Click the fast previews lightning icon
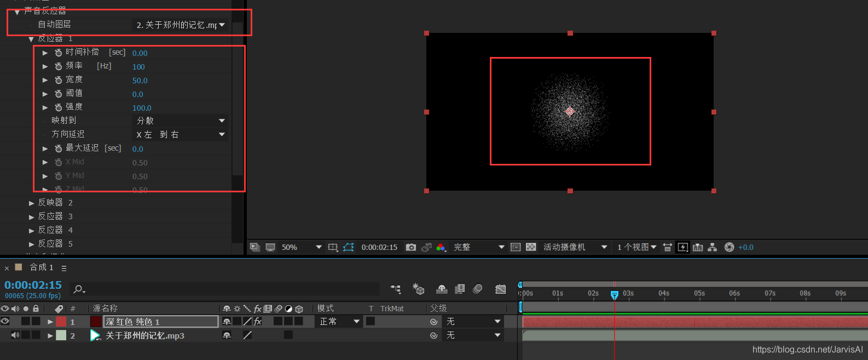This screenshot has height=360, width=868. 682,247
